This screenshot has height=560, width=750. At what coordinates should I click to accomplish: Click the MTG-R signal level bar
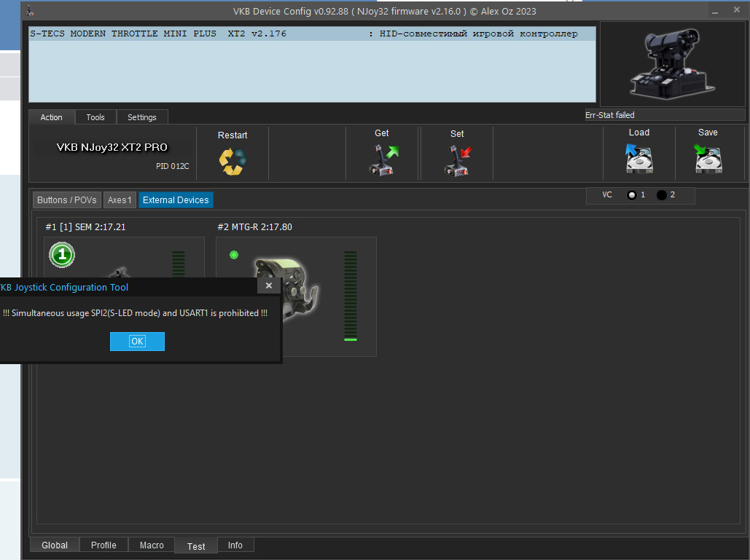click(x=351, y=296)
